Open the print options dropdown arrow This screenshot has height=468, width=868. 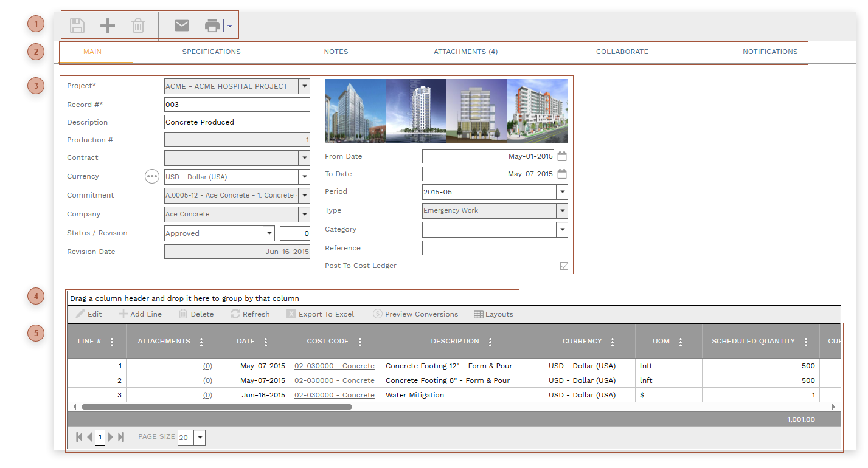pyautogui.click(x=229, y=26)
